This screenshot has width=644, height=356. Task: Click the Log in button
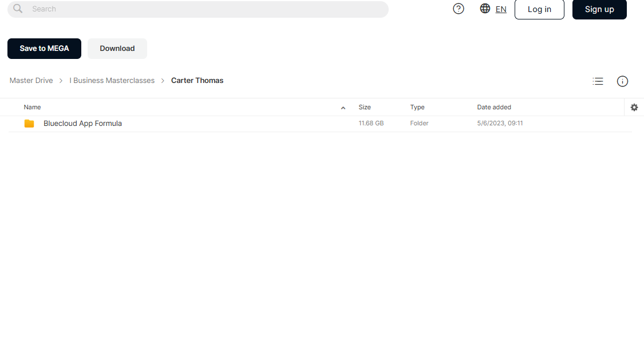539,9
